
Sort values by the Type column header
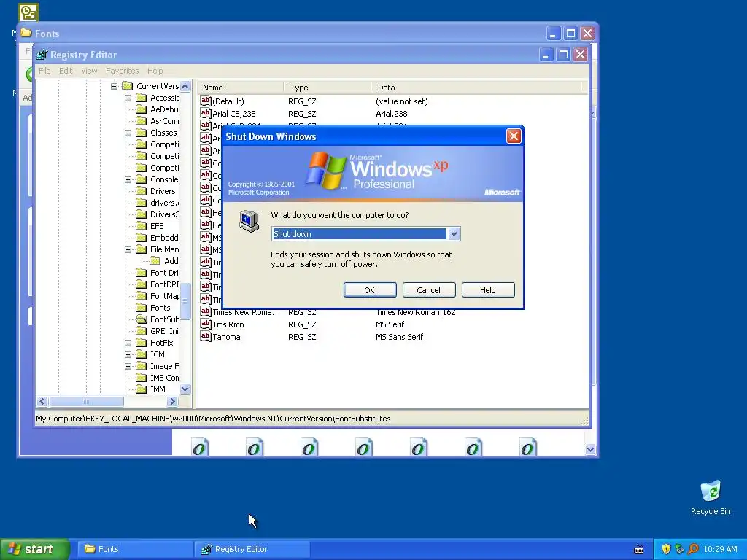pyautogui.click(x=328, y=87)
